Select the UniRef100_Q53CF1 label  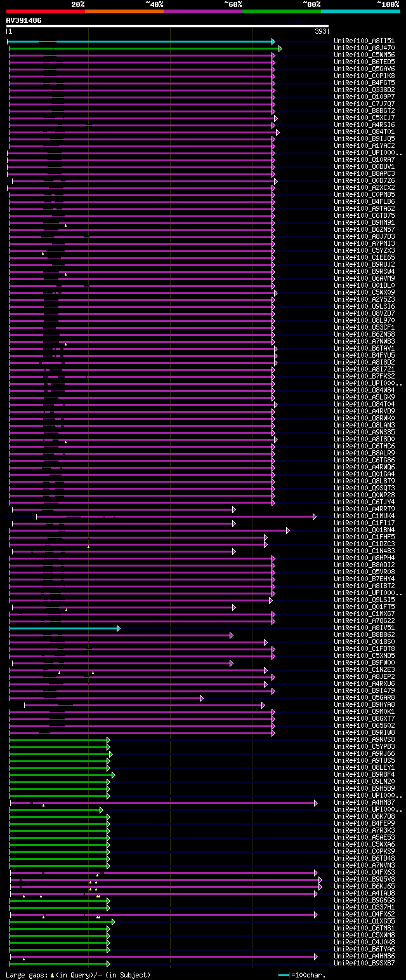pos(365,328)
